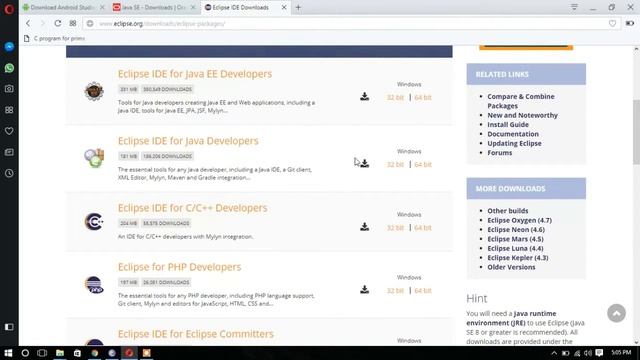Open Updating Eclipse link
Screen dimensions: 640x360
click(x=514, y=144)
